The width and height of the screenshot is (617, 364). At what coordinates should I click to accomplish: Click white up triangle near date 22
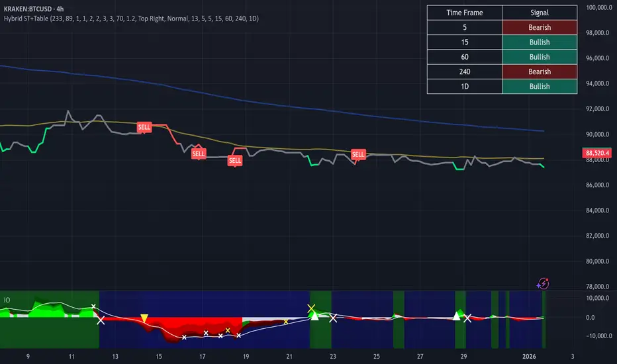tap(316, 316)
